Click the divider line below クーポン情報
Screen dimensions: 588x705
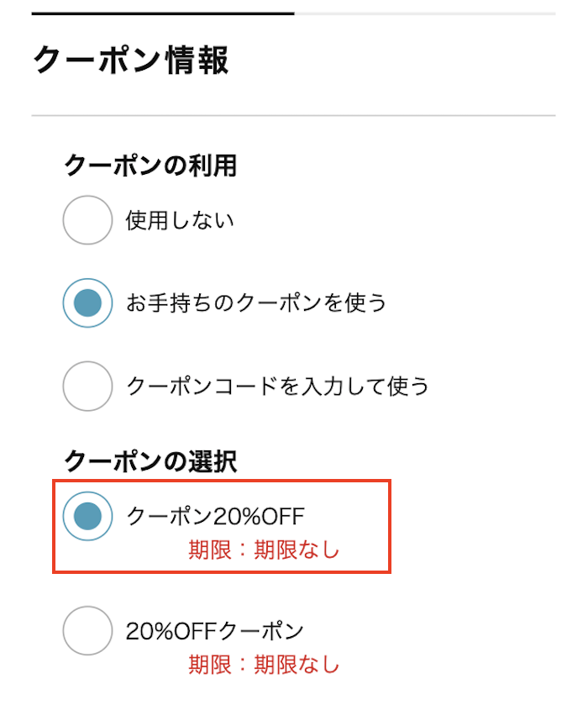293,115
